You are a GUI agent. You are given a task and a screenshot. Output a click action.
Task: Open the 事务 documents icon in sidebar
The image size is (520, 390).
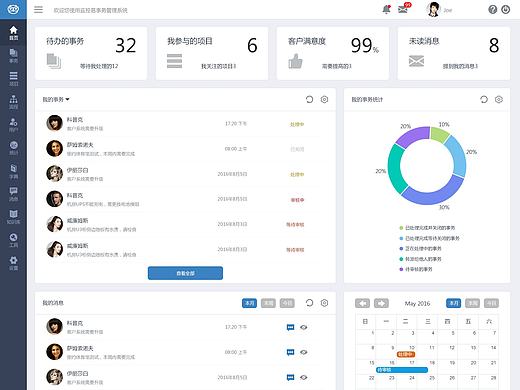click(13, 56)
